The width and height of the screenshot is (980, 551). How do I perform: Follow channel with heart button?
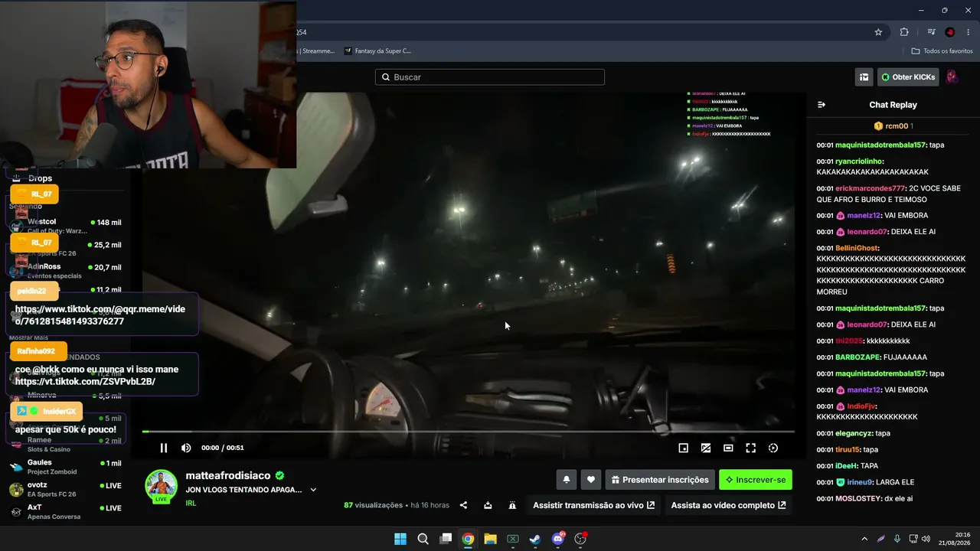click(590, 480)
